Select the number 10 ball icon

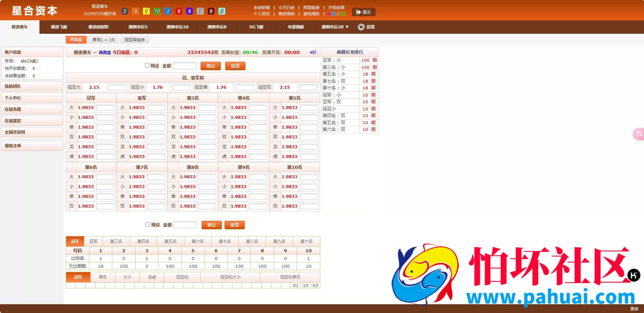pyautogui.click(x=157, y=11)
